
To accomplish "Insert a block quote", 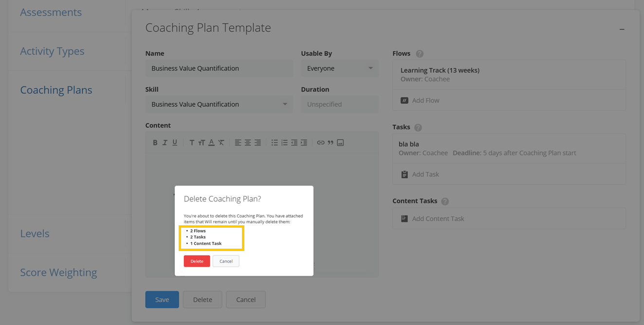I will pyautogui.click(x=331, y=143).
